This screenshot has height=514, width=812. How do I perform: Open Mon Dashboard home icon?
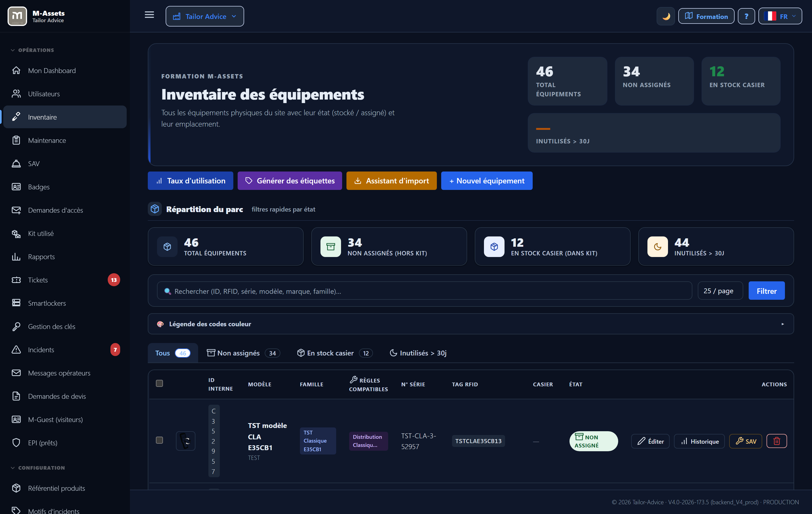pos(16,70)
